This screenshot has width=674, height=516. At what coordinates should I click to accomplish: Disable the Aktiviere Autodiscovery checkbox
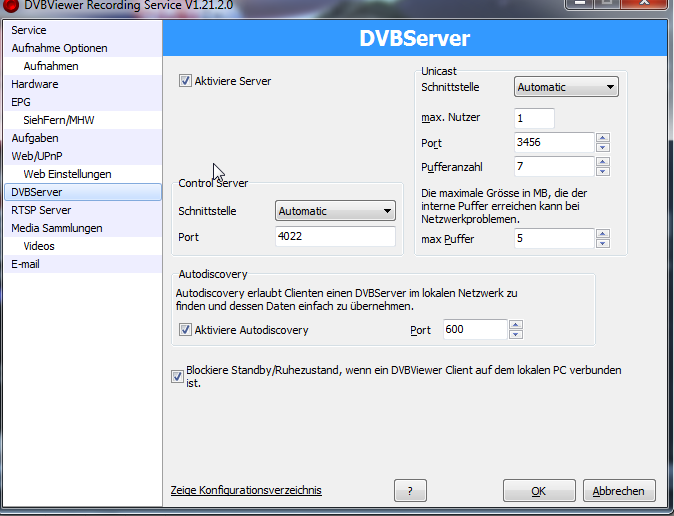[x=185, y=330]
